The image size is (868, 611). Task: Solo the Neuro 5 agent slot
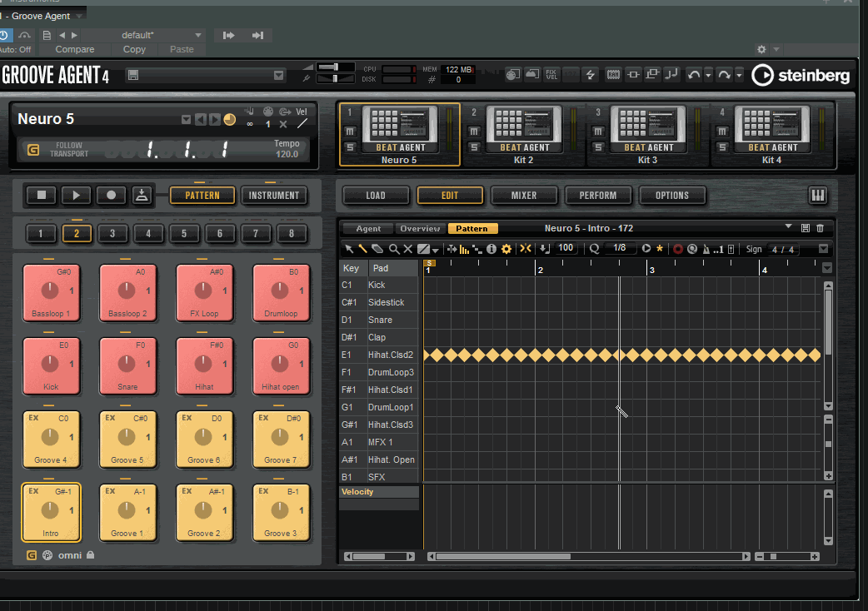[351, 147]
